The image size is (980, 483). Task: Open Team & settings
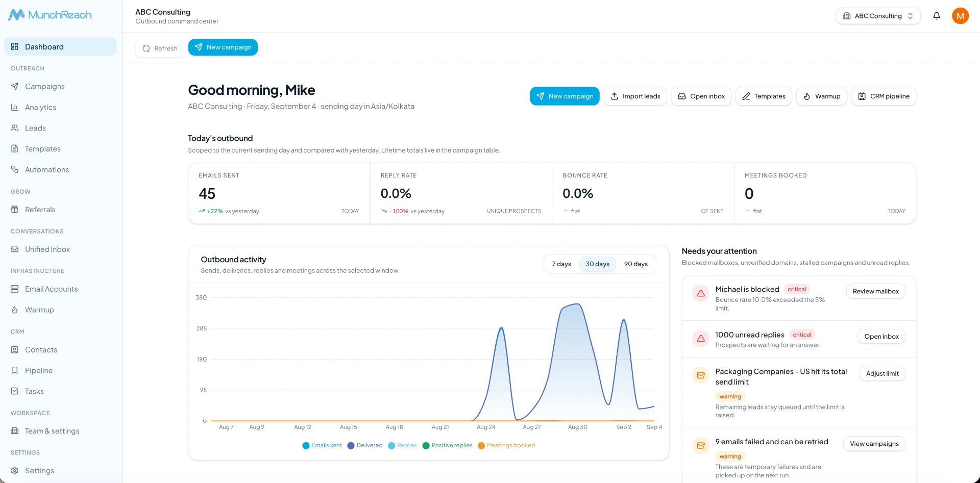60,431
